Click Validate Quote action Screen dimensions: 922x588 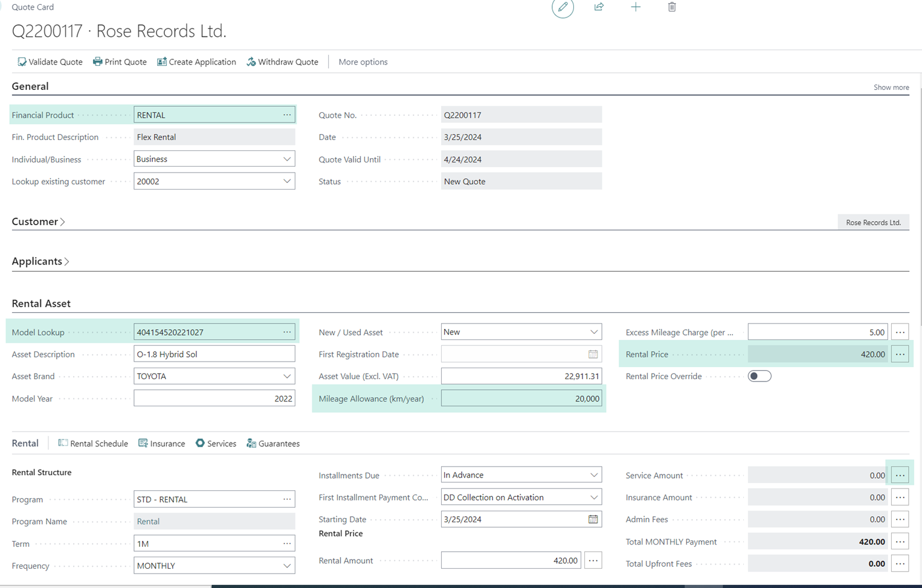[50, 62]
